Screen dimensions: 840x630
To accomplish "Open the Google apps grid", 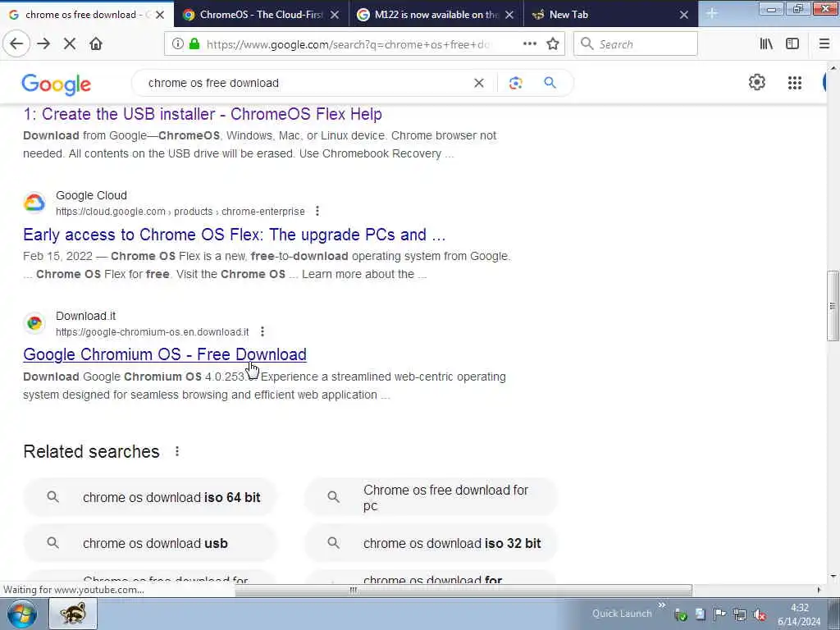I will pos(794,83).
